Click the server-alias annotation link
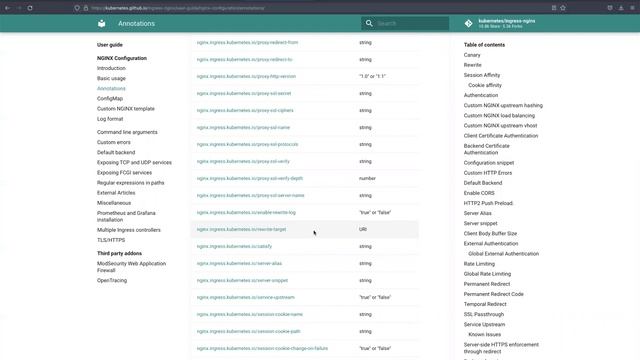This screenshot has height=360, width=640. coord(239,263)
